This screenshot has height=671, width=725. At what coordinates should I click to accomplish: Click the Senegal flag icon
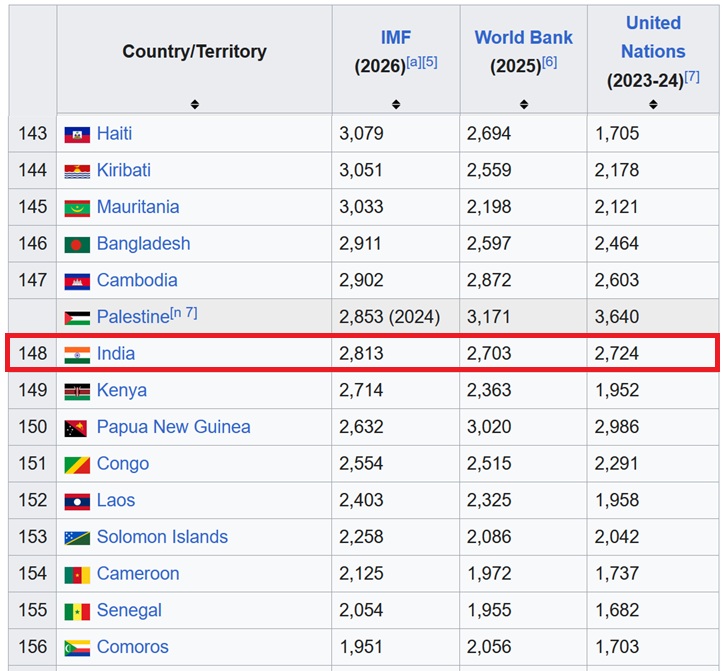coord(77,611)
